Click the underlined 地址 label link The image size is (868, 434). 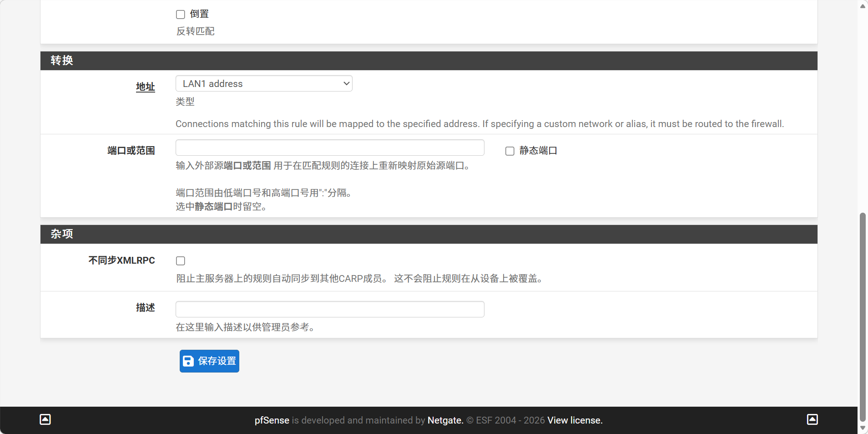tap(145, 87)
